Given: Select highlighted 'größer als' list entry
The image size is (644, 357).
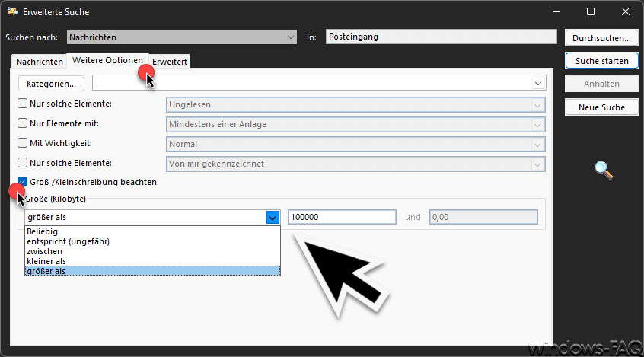Looking at the screenshot, I should 152,271.
